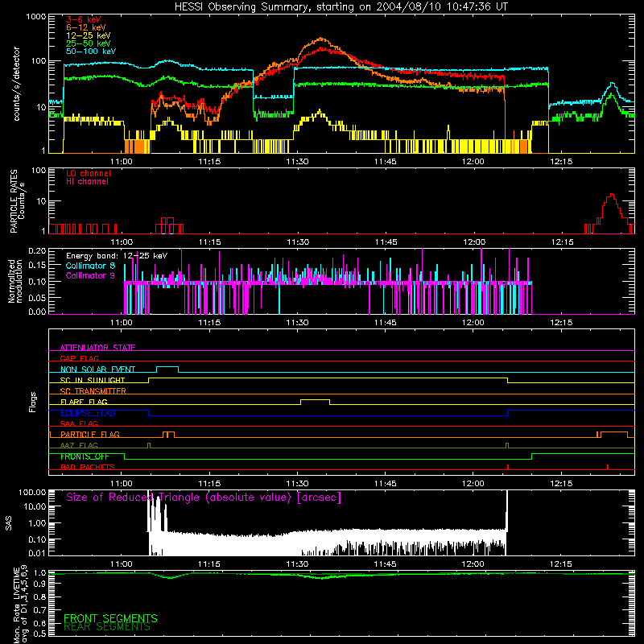Select the 'SC TRANSMITTER' flag label
This screenshot has width=644, height=644.
(93, 390)
